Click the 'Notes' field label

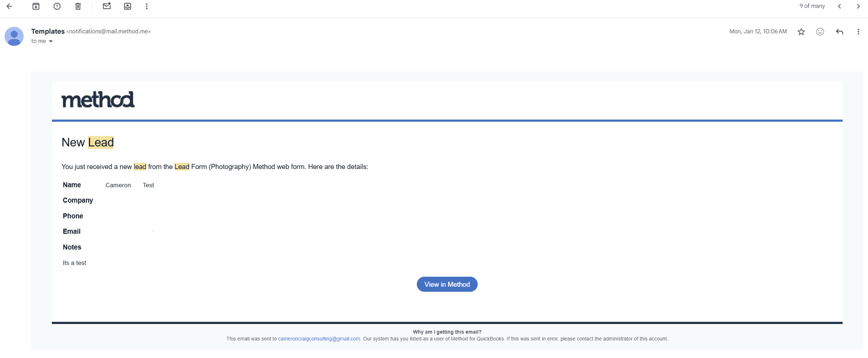pos(72,247)
